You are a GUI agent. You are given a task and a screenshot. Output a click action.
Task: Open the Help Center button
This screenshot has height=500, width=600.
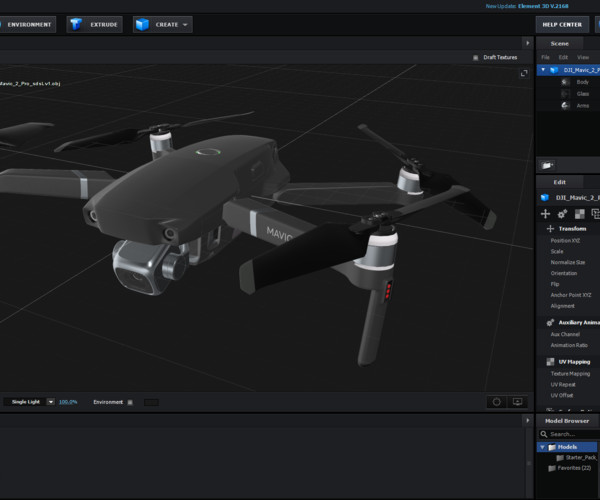pyautogui.click(x=562, y=24)
